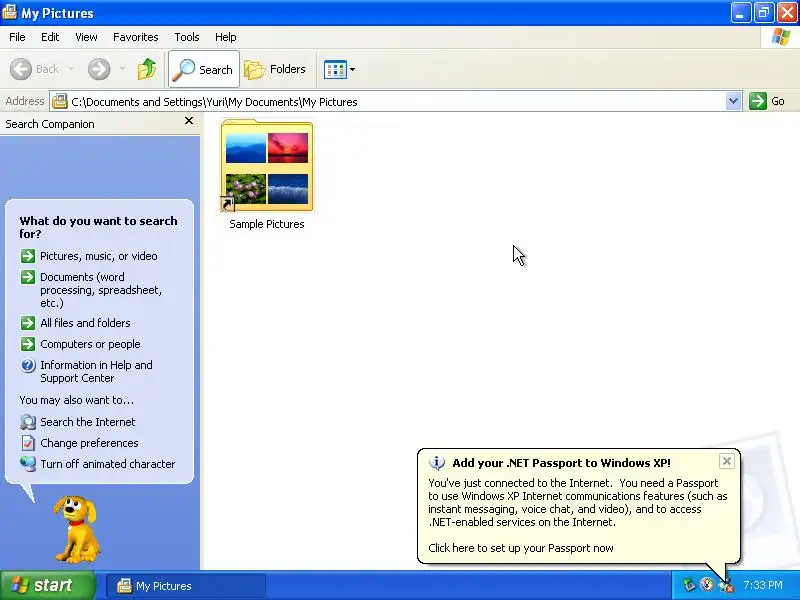800x600 pixels.
Task: Click the Go button
Action: pos(767,101)
